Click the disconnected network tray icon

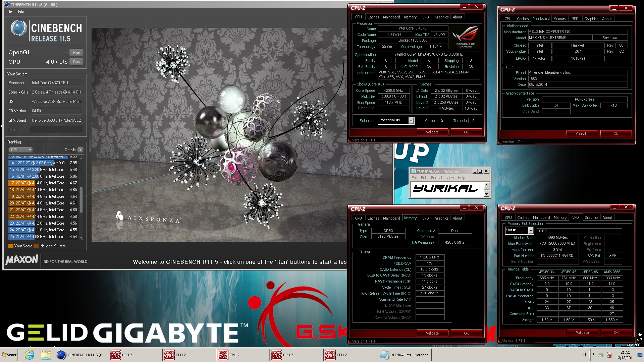[608, 355]
